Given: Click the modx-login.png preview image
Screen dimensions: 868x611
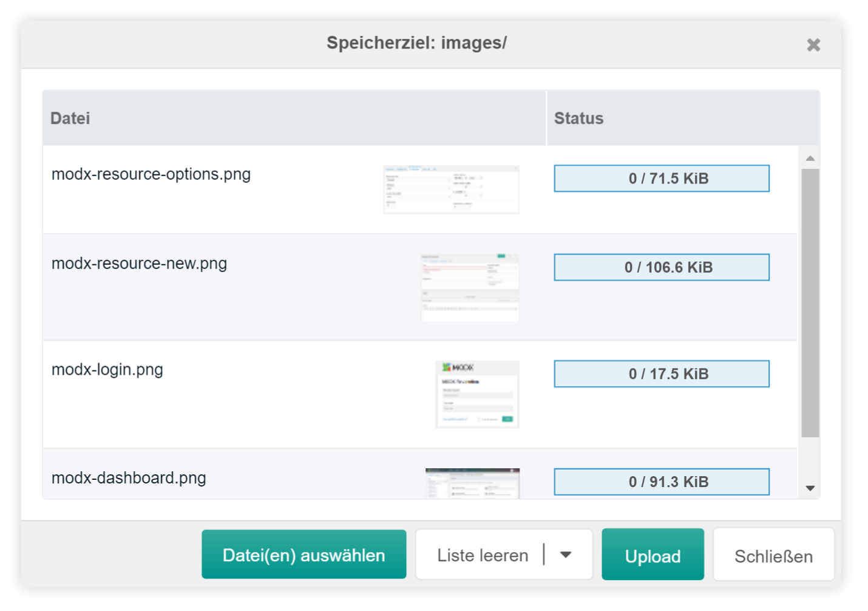Looking at the screenshot, I should [x=476, y=394].
